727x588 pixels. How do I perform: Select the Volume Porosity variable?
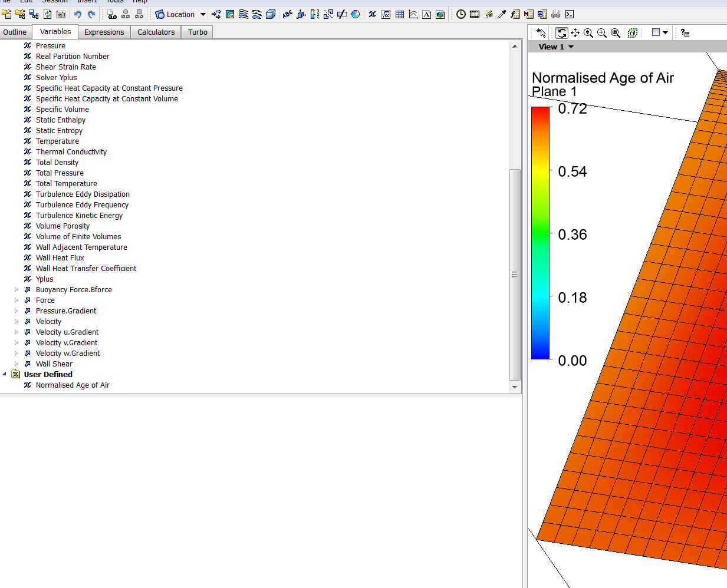point(62,226)
